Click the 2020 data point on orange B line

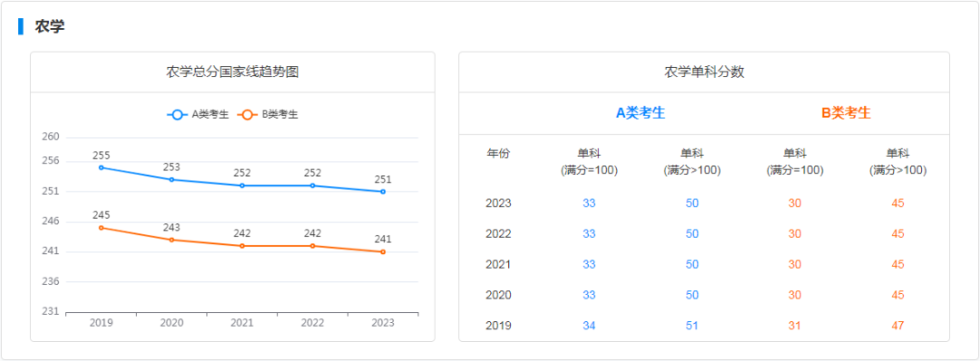coord(171,239)
